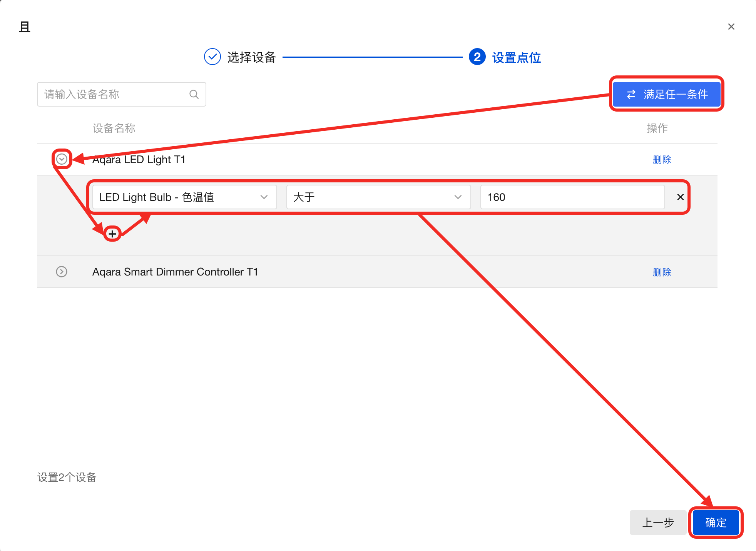Collapse the Aqara LED Light T1 row

point(62,159)
